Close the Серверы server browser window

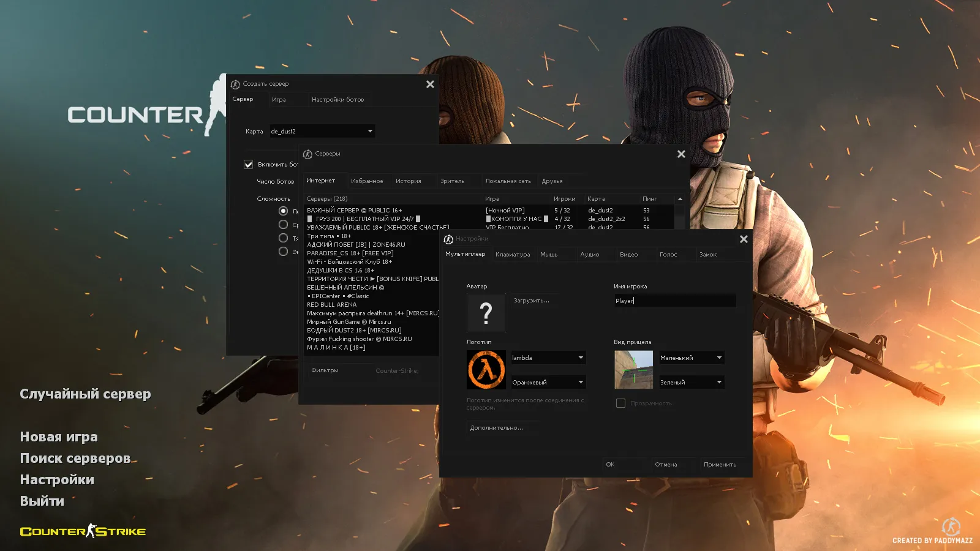[681, 154]
